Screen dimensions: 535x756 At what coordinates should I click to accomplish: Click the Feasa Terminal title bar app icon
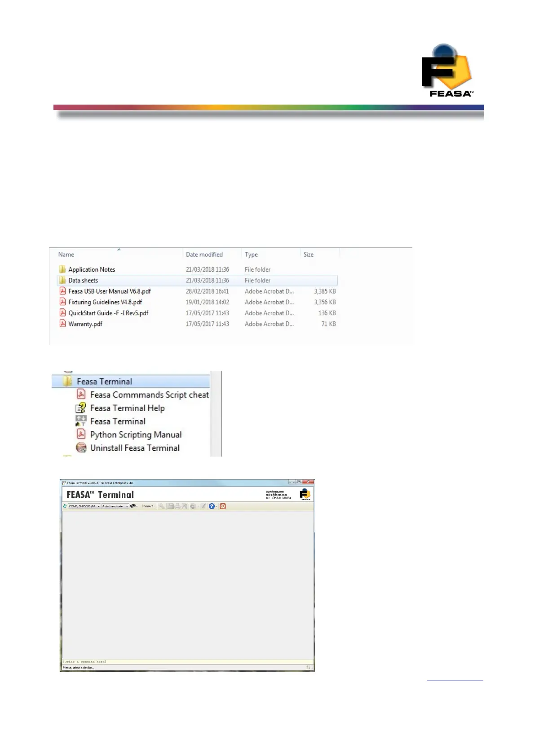63,483
